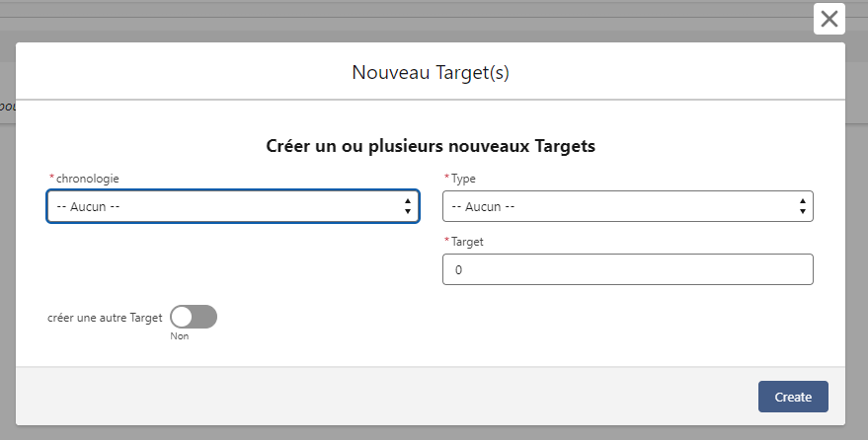Click the Nouveau Target(s) modal title

431,72
